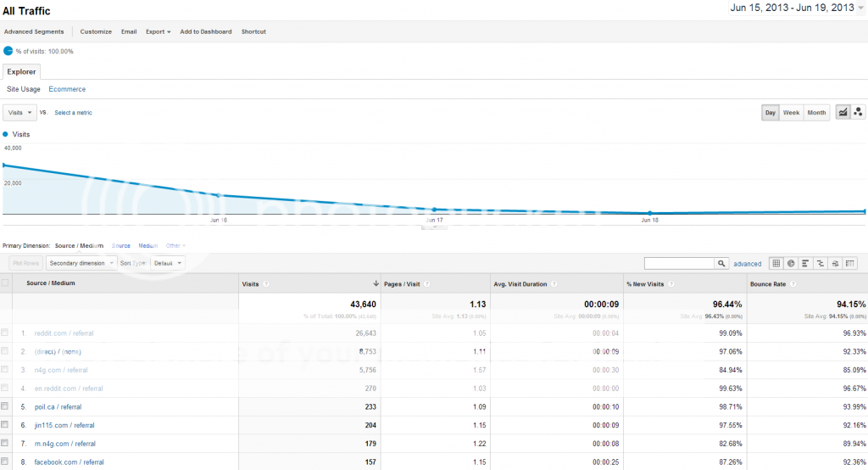Viewport: 868px width, 470px height.
Task: Check the en.reddit.com / referral row
Action: coord(5,388)
